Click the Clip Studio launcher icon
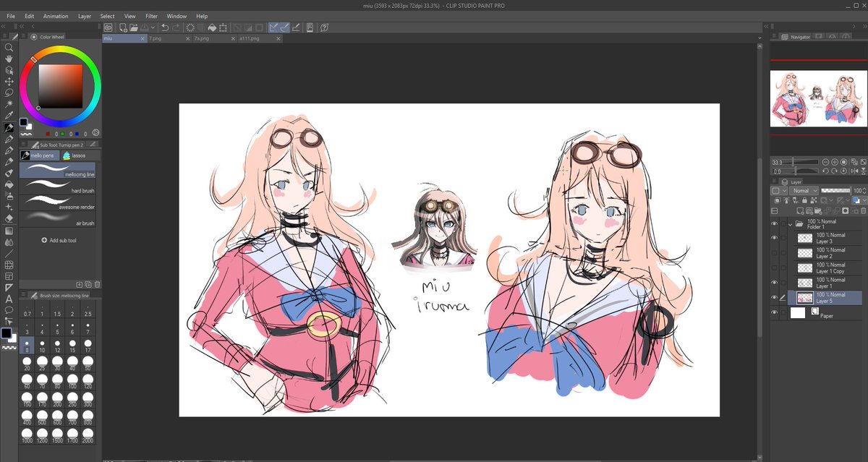Screen dimensions: 868x462 point(108,27)
